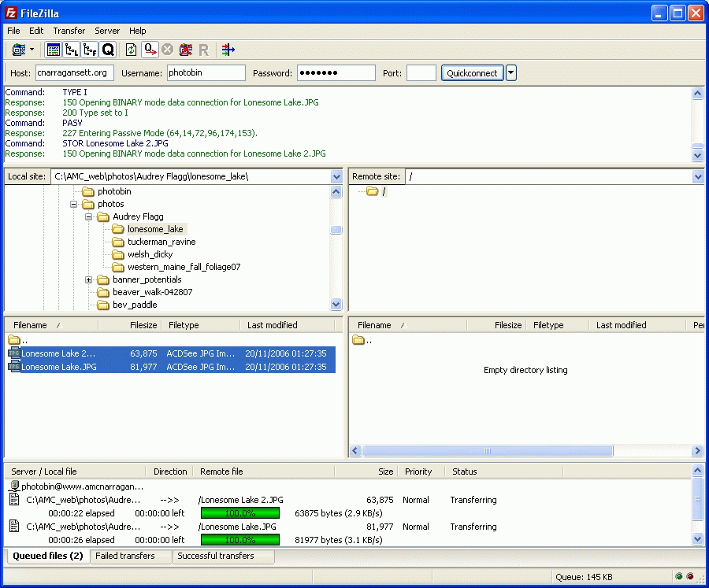
Task: Open the Site Manager icon
Action: [x=19, y=50]
